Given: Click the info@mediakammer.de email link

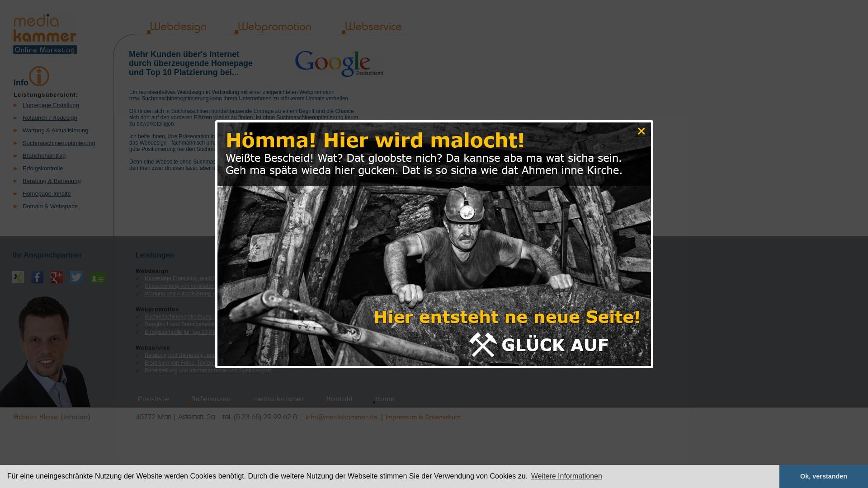Looking at the screenshot, I should [341, 417].
